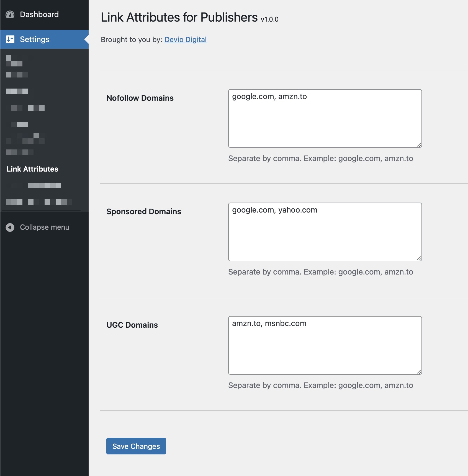The width and height of the screenshot is (468, 476).
Task: Click the Link Attributes for Publishers heading
Action: (x=179, y=17)
